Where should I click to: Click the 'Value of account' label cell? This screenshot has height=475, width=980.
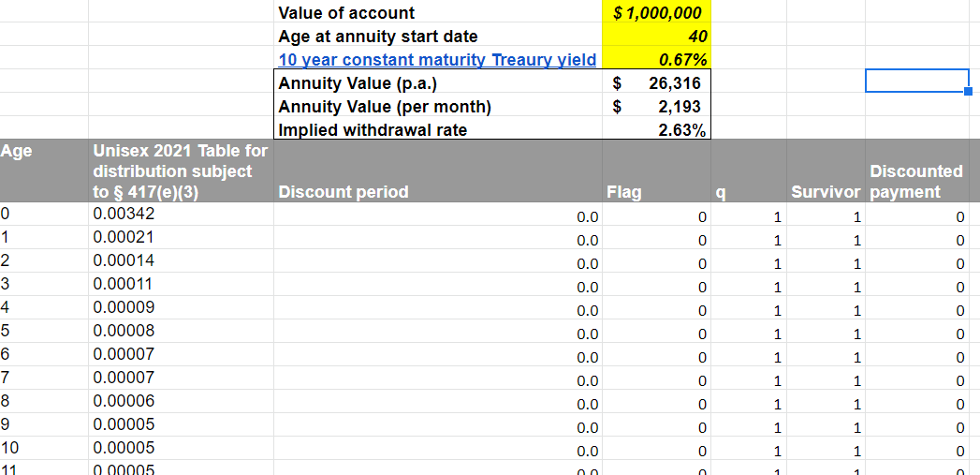(x=438, y=12)
